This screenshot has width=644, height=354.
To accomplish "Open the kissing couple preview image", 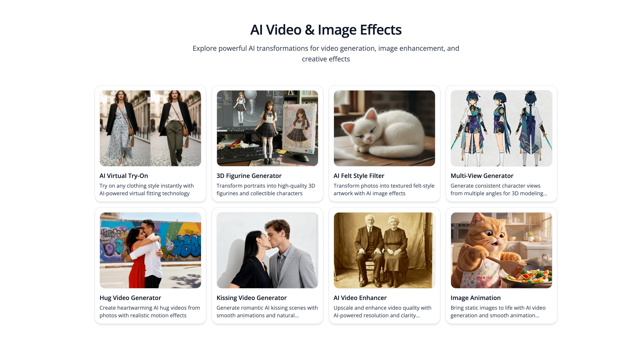I will (267, 250).
